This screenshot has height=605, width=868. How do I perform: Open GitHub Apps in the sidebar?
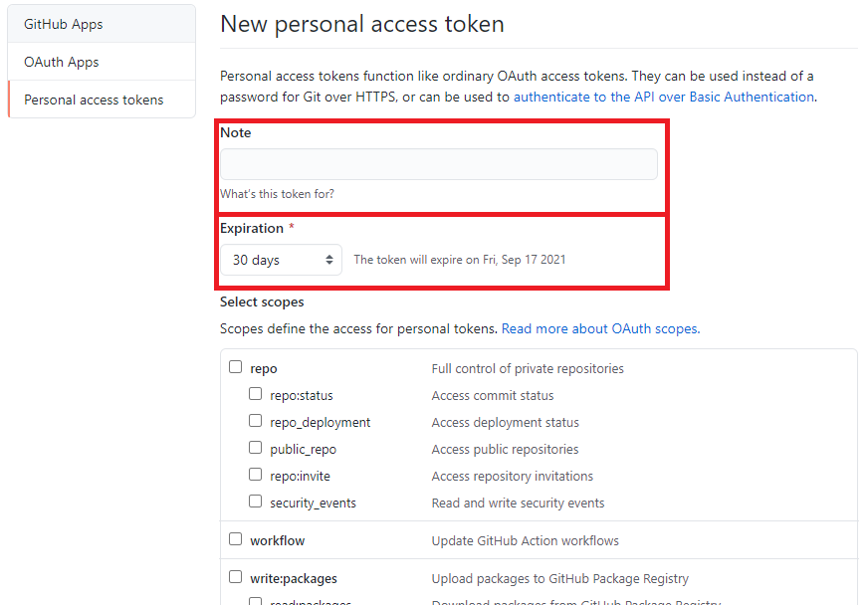click(102, 24)
